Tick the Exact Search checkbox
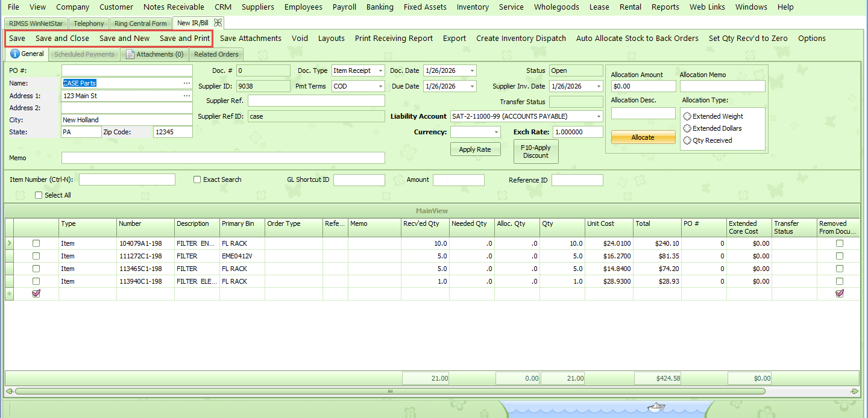Image resolution: width=868 pixels, height=418 pixels. point(197,179)
